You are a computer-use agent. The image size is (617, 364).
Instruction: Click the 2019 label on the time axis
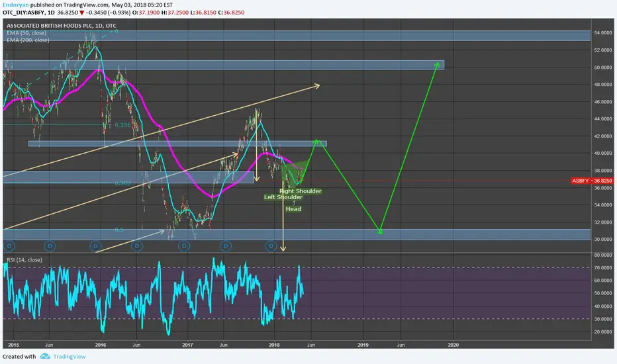[363, 345]
